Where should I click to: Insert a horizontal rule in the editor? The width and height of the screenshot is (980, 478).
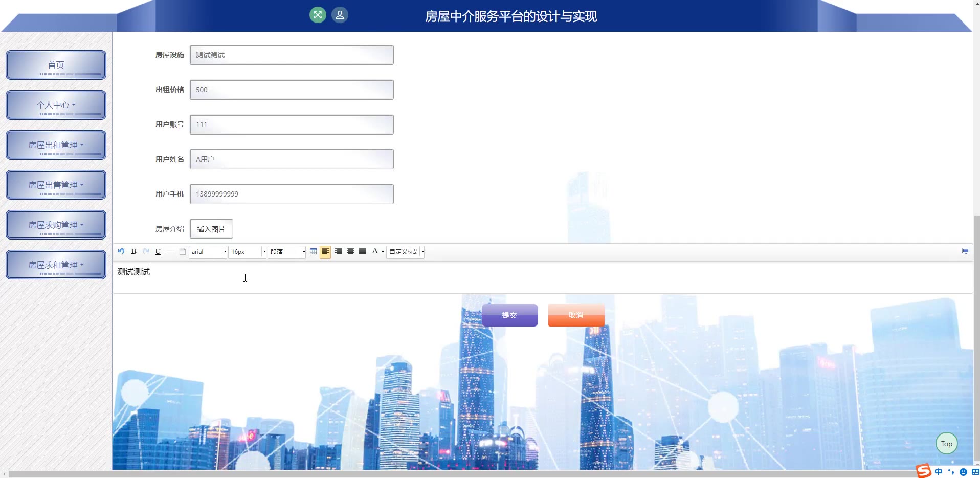170,251
